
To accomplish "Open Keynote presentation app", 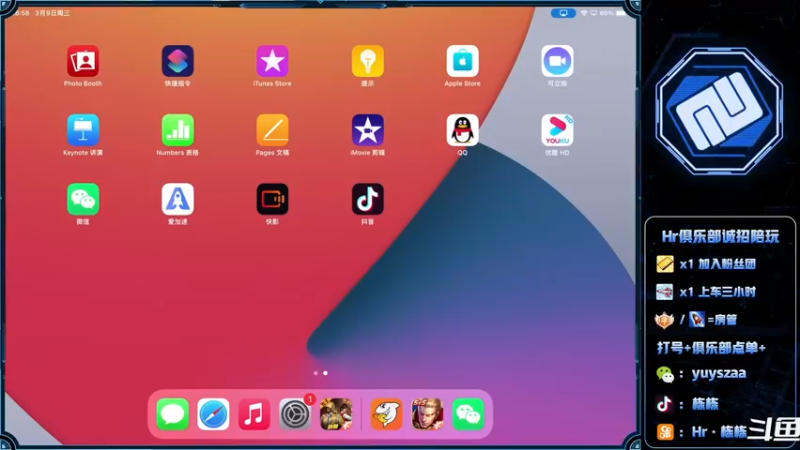I will (83, 130).
